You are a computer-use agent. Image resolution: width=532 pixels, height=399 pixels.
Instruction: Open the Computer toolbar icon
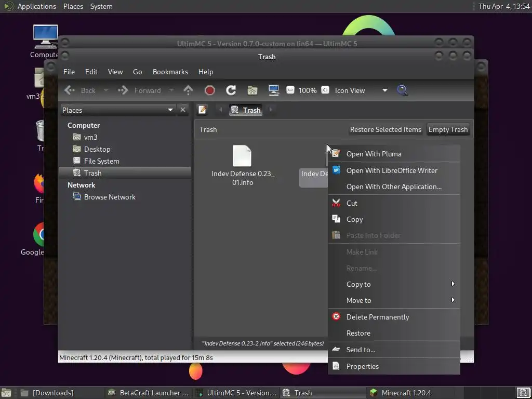pos(273,90)
